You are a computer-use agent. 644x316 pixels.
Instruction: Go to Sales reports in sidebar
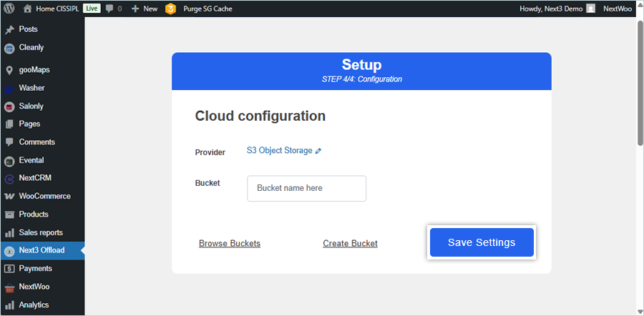[x=41, y=232]
